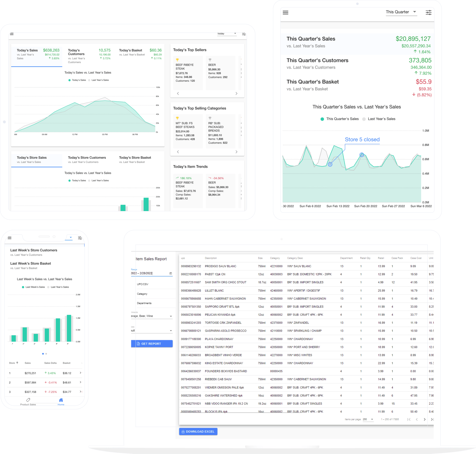
Task: Click downward trend icon on Beer trend
Action: (x=210, y=178)
